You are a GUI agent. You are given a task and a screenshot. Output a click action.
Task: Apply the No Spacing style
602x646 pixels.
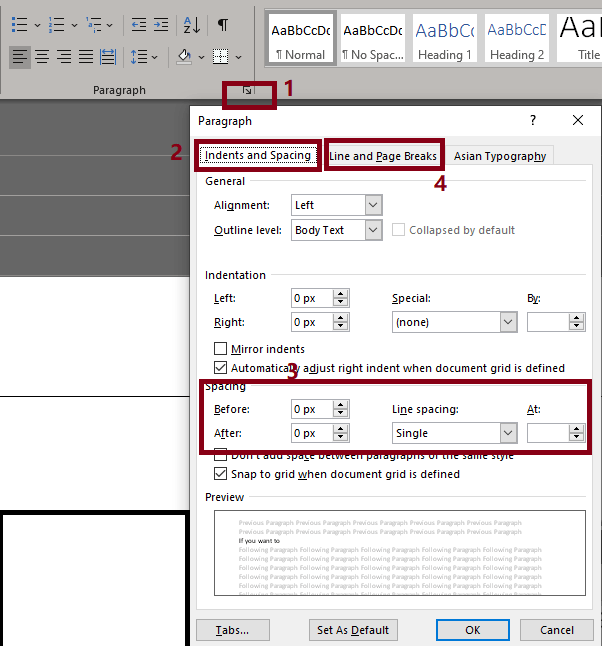373,38
